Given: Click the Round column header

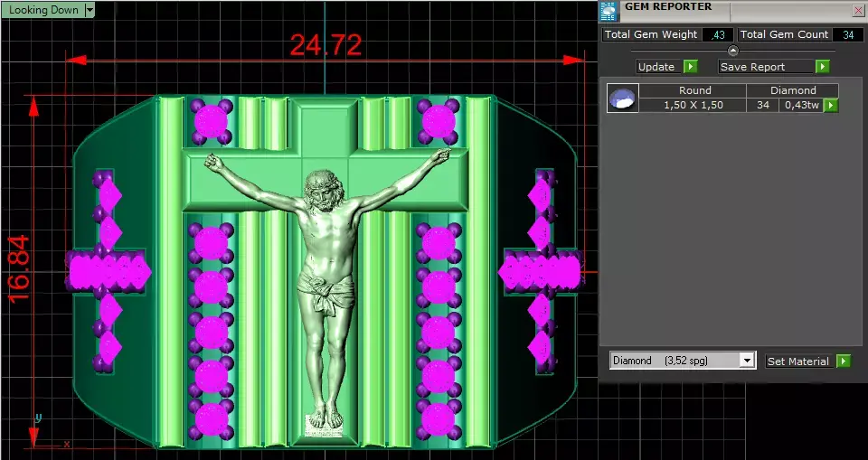Looking at the screenshot, I should tap(693, 90).
